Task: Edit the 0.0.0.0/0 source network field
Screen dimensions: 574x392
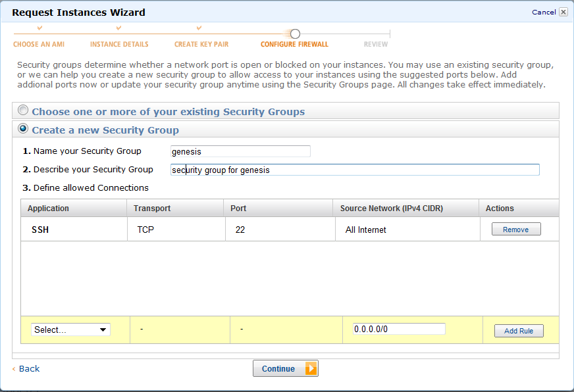Action: (x=399, y=329)
